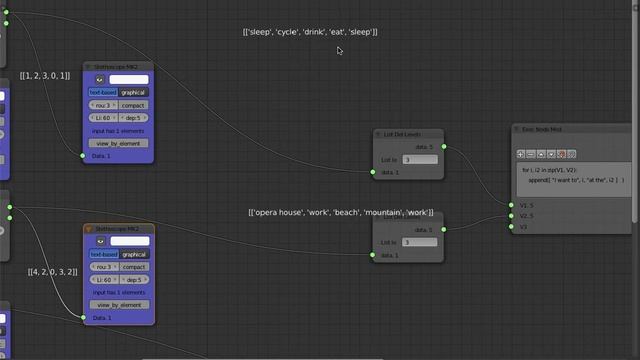Click the minus icon in Exec Node Mod
Image resolution: width=640 pixels, height=360 pixels.
coord(531,154)
